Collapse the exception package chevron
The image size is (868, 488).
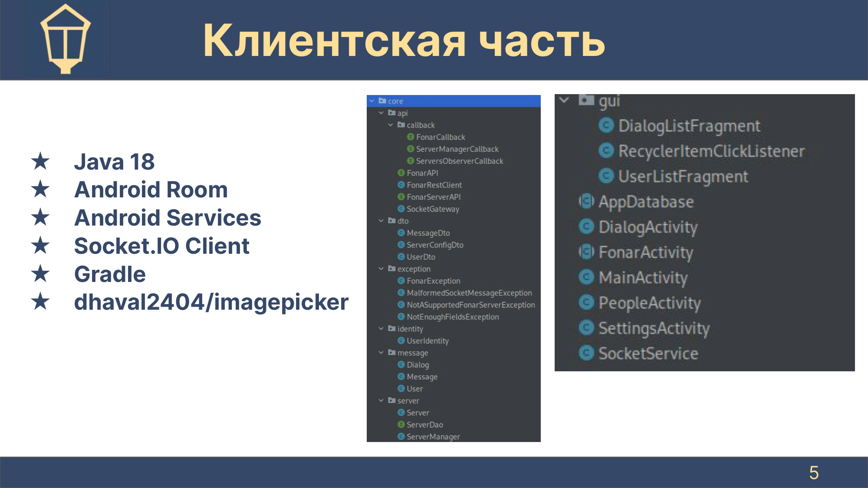(x=381, y=269)
